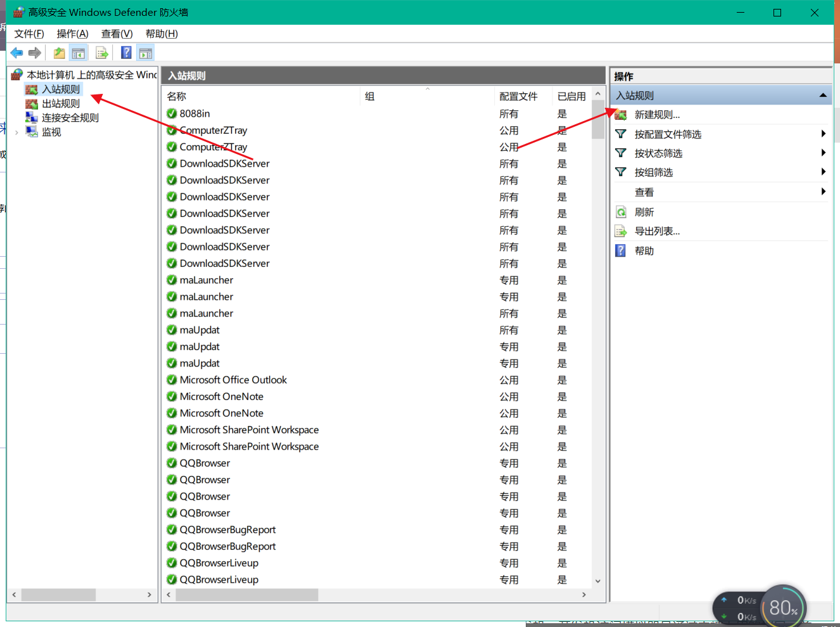This screenshot has width=840, height=627.
Task: Click 查看 in the actions pane
Action: click(644, 192)
